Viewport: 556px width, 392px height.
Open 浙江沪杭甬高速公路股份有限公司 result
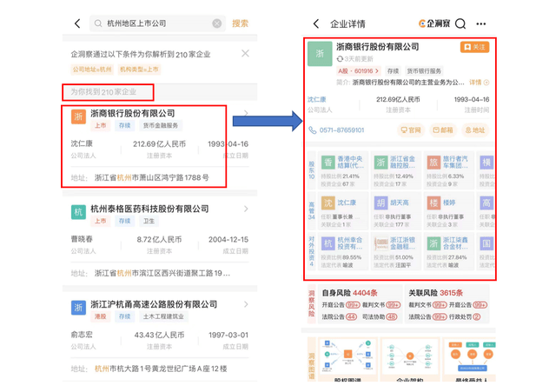154,304
